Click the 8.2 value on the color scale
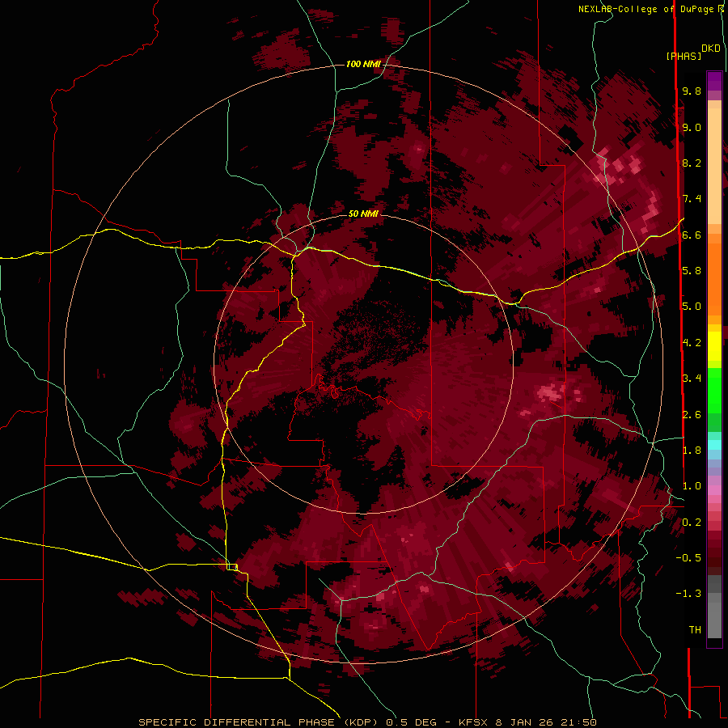The image size is (728, 728). coord(692,163)
